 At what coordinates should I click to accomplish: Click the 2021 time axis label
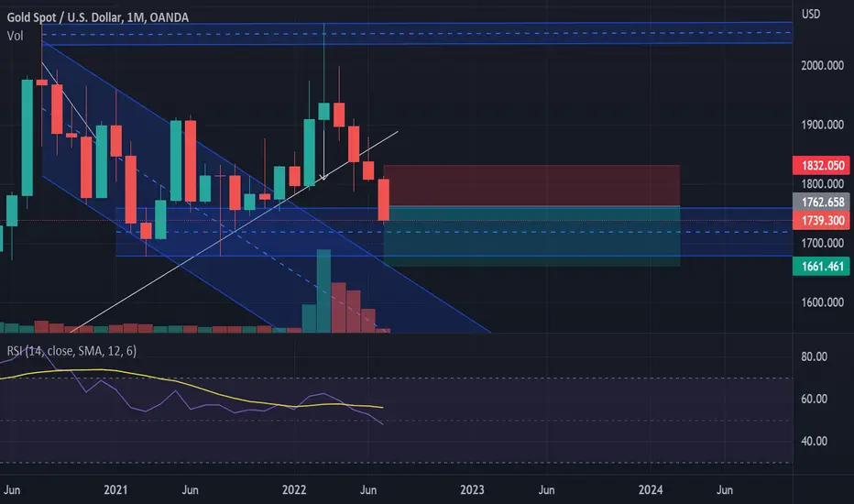pos(115,490)
